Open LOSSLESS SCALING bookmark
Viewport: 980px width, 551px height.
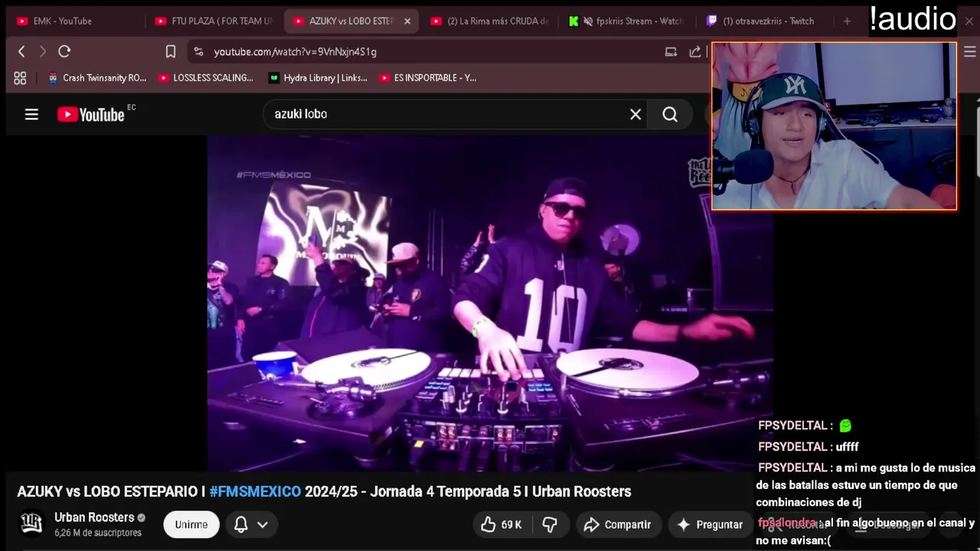pos(205,77)
